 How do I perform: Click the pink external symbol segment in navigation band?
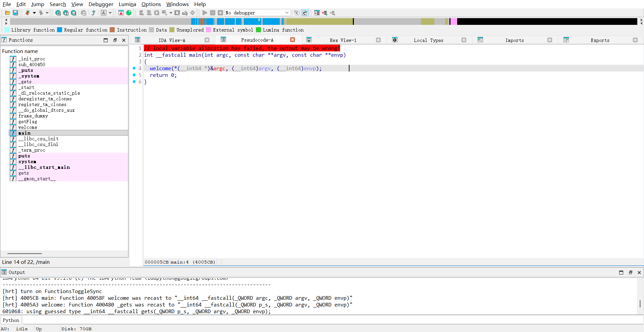point(453,21)
